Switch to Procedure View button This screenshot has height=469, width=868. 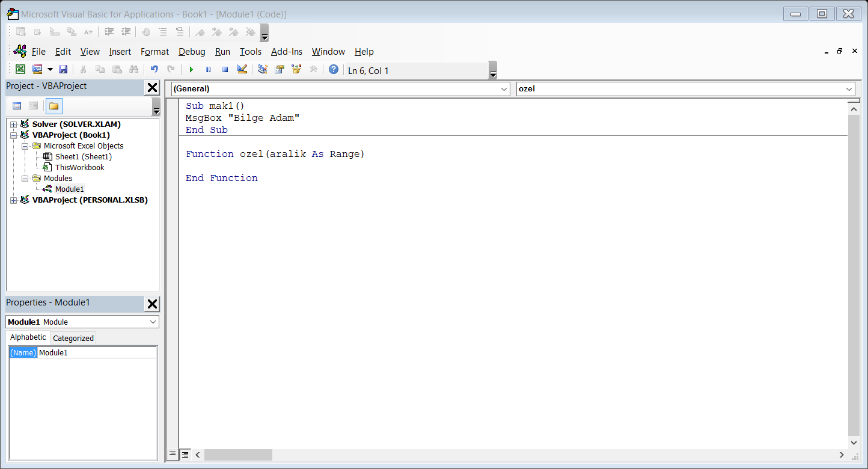(x=173, y=454)
